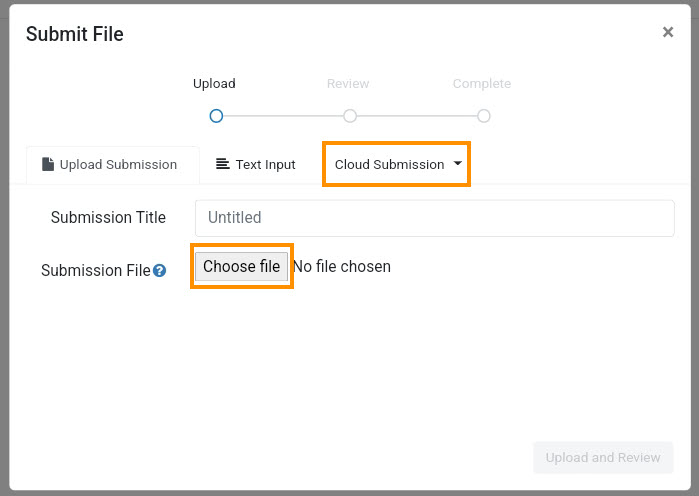Focus the Submission Title text field
The image size is (699, 496).
click(x=435, y=218)
